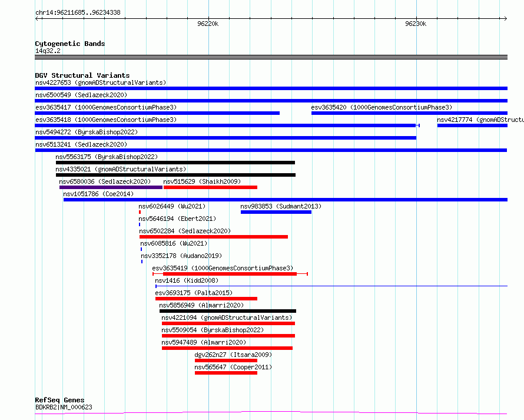Image resolution: width=524 pixels, height=420 pixels.
Task: Click the 96230k ruler position
Action: click(x=416, y=24)
